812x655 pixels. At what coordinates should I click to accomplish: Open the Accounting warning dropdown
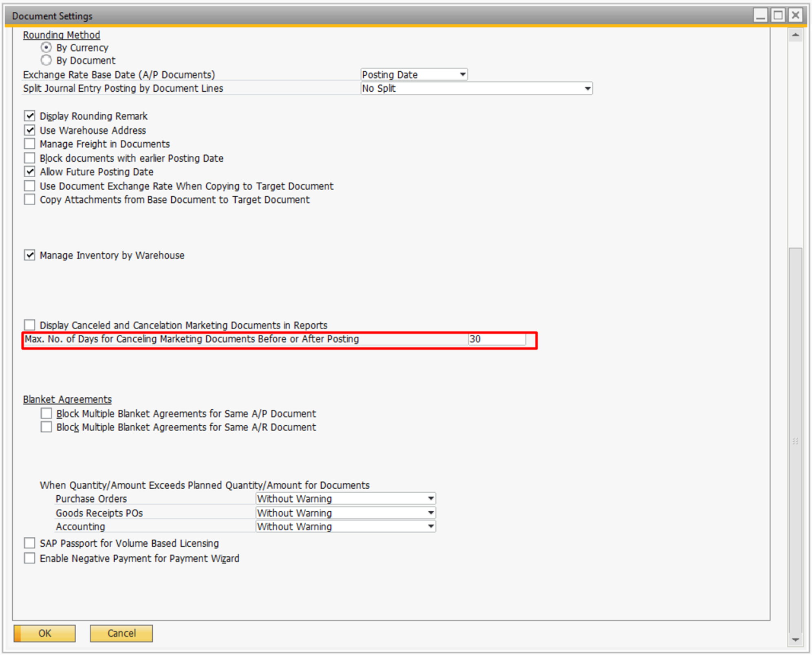430,526
